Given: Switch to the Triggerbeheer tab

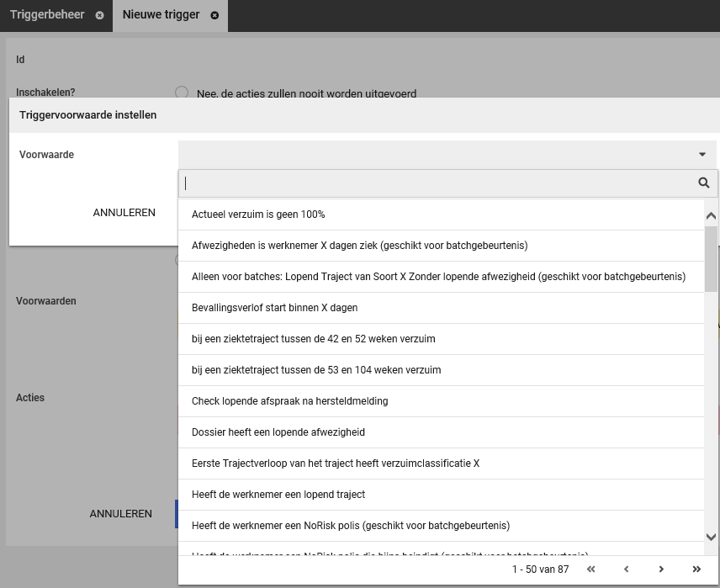Looking at the screenshot, I should pyautogui.click(x=47, y=15).
